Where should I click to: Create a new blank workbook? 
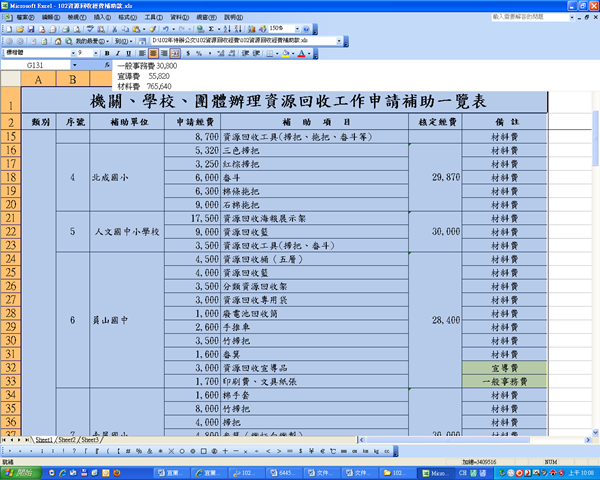pos(9,29)
